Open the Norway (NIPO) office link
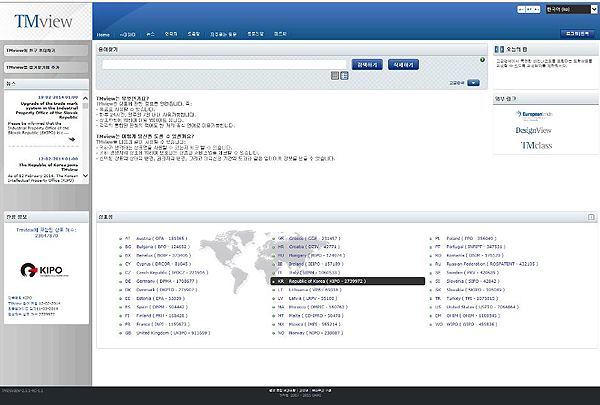The image size is (600, 405). point(316,333)
